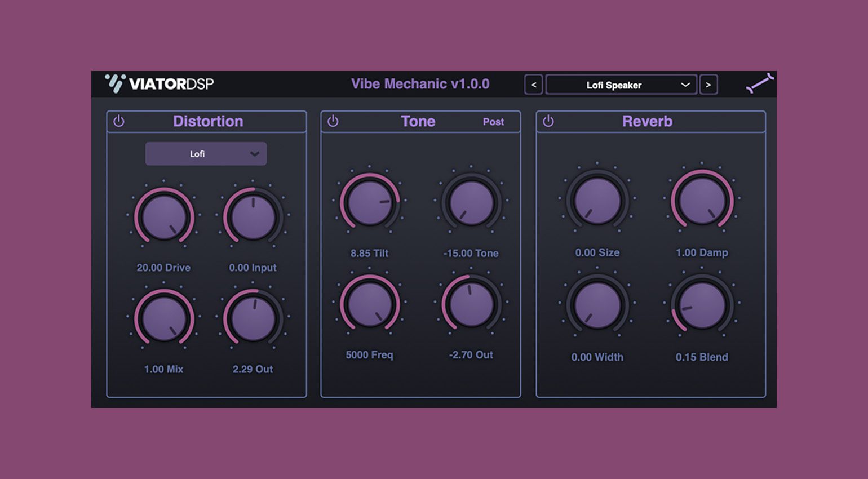Toggle the Reverb section power
The width and height of the screenshot is (868, 479).
pos(548,121)
